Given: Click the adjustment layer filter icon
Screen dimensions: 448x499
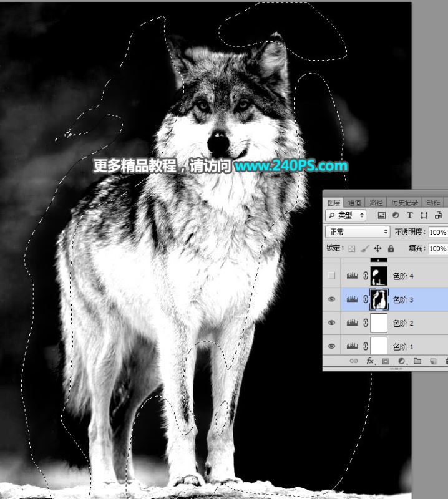Looking at the screenshot, I should click(x=396, y=215).
